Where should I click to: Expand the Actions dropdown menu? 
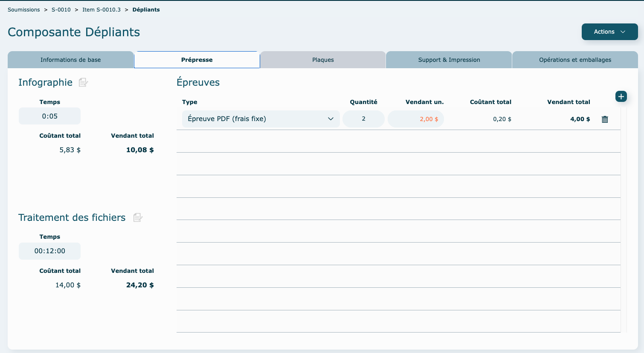[x=609, y=32]
